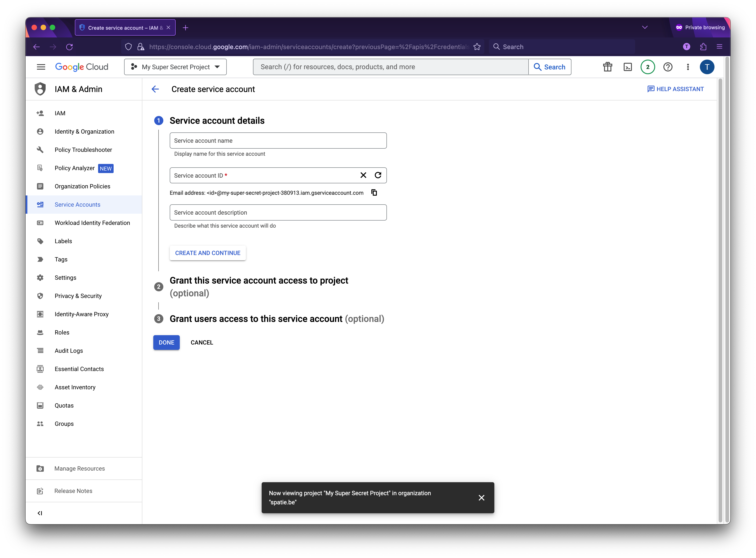Screen dimensions: 756x558
Task: Navigate to Workload Identity Federation
Action: (x=92, y=223)
